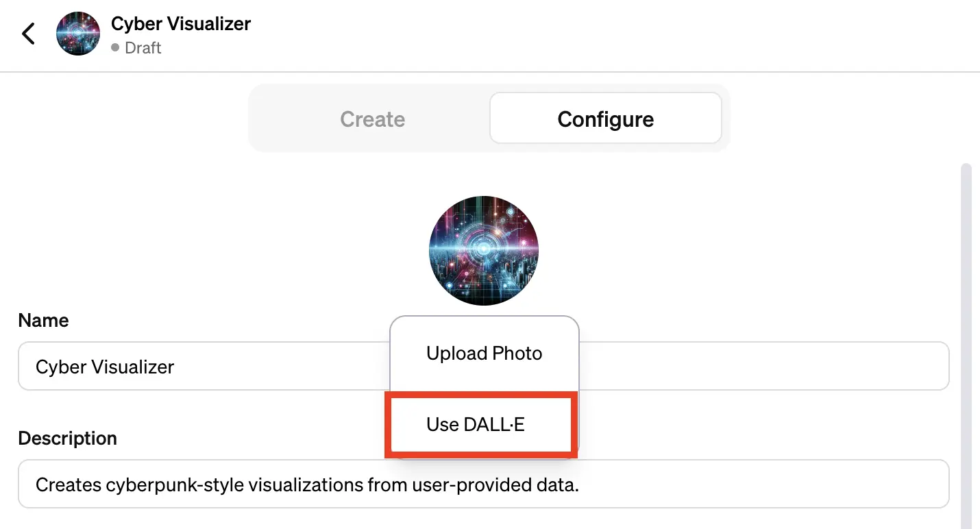This screenshot has width=980, height=529.
Task: Click the Draft status label
Action: (143, 48)
